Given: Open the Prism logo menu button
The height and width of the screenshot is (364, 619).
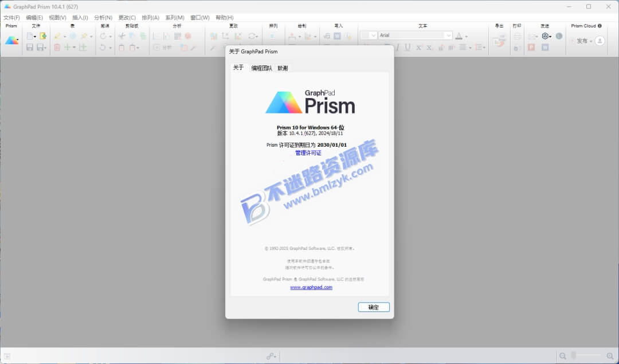Looking at the screenshot, I should [11, 40].
